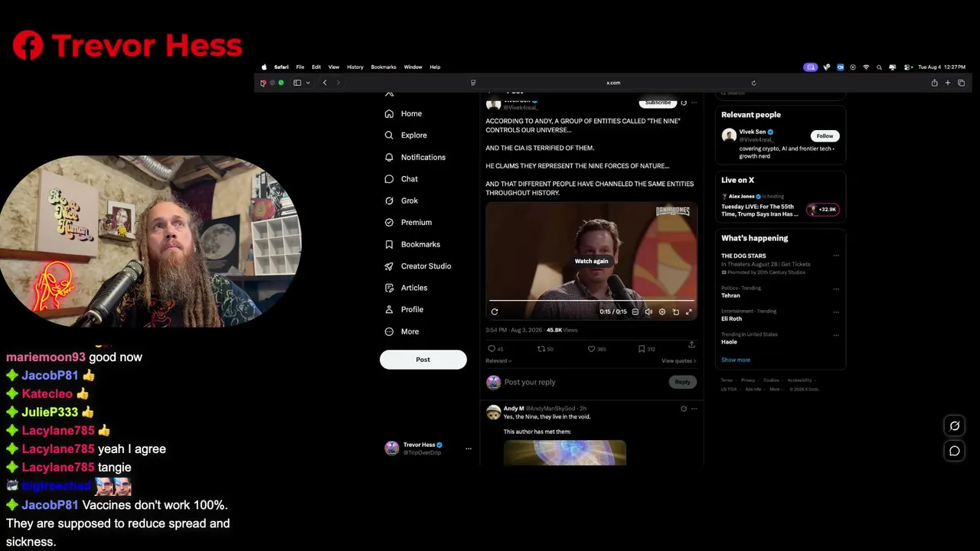
Task: Open the floating Grok button at bottom right
Action: (x=955, y=426)
